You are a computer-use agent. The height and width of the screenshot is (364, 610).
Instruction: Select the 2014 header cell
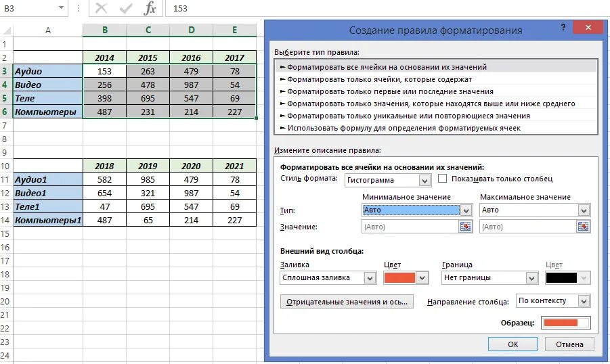[x=105, y=58]
